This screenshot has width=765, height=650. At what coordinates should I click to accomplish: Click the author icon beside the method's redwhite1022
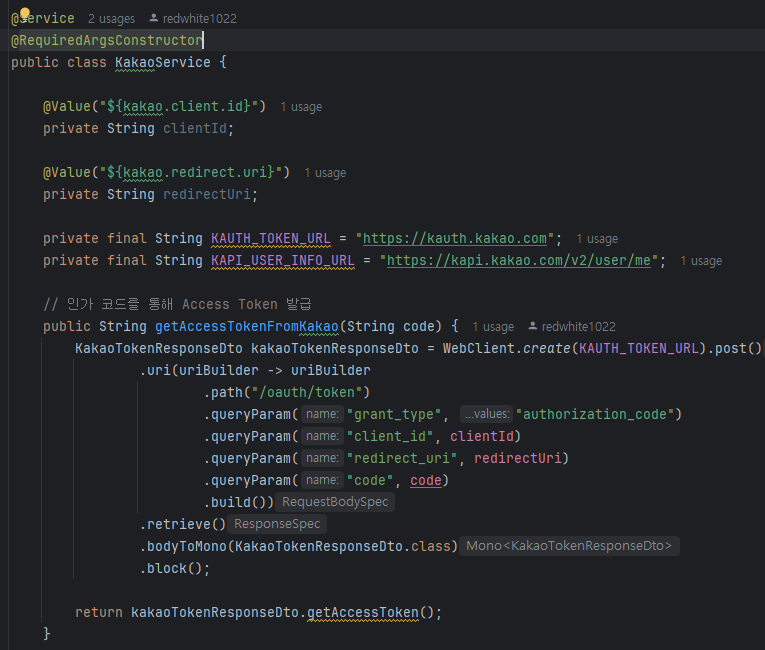533,326
